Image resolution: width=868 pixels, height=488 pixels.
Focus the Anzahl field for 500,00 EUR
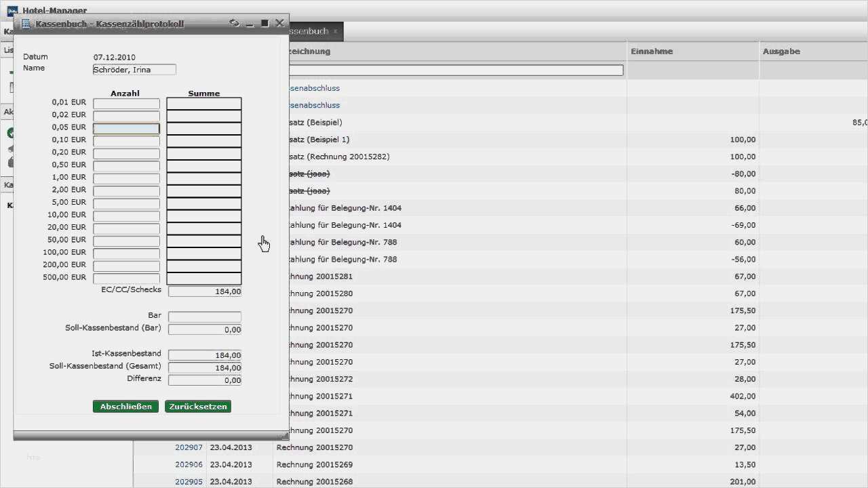[x=126, y=279]
